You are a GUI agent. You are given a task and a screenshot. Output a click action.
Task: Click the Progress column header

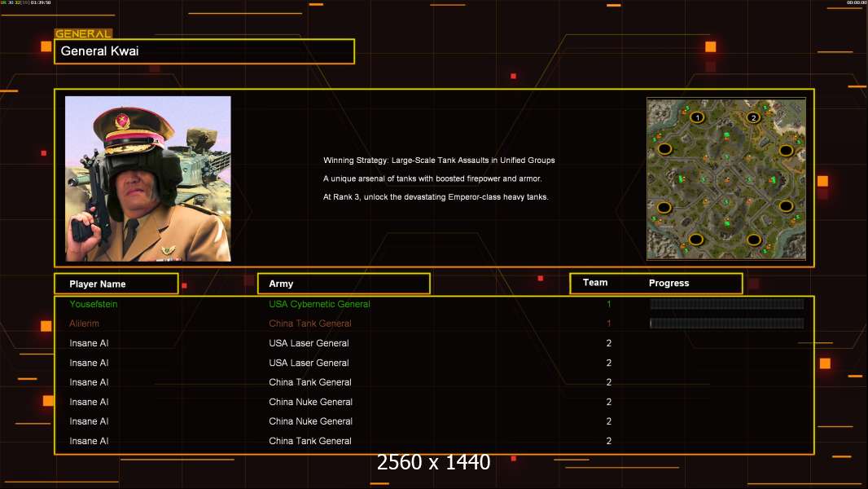[669, 284]
